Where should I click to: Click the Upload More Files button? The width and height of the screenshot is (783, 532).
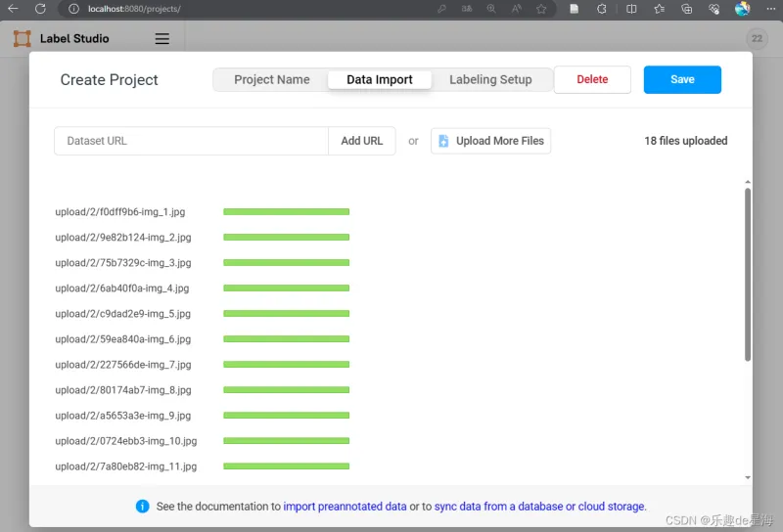(x=490, y=141)
